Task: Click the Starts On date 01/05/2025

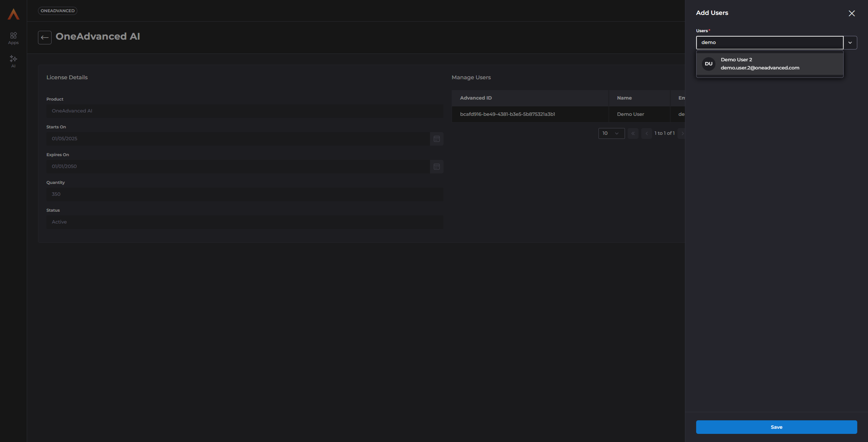Action: 238,139
